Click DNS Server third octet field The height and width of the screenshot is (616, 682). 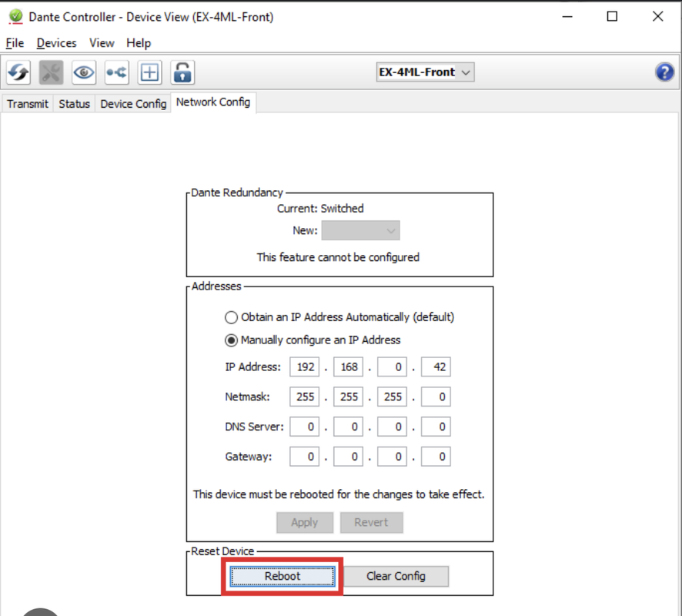[392, 427]
